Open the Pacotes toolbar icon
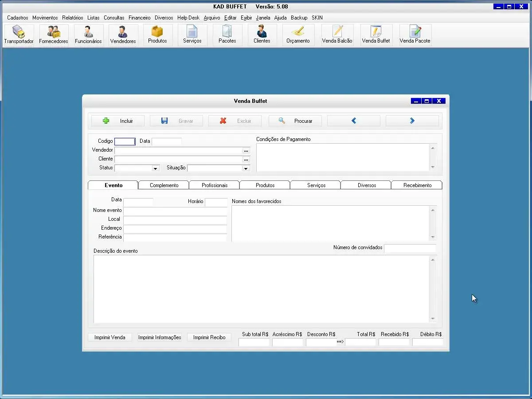 (227, 35)
